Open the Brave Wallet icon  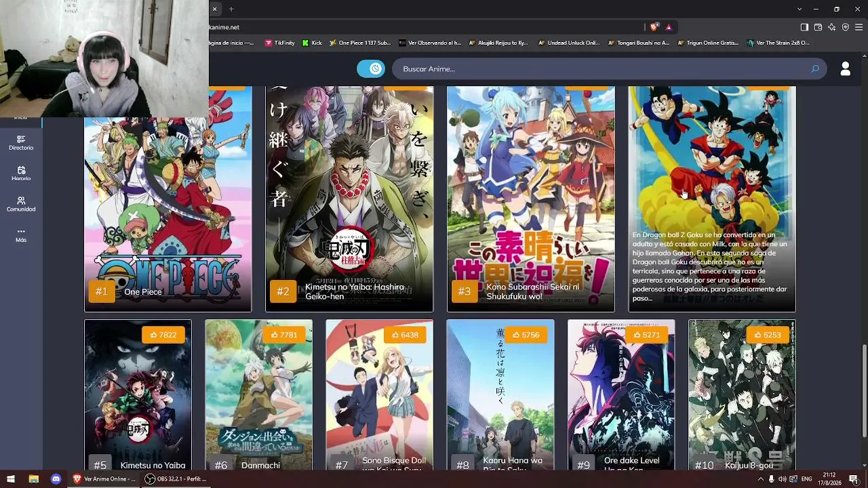pos(818,27)
